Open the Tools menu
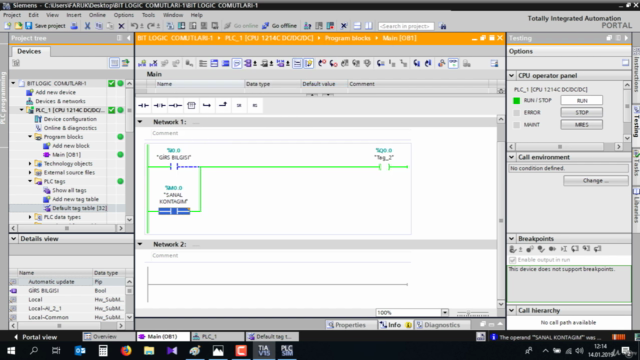This screenshot has width=640, height=360. (x=148, y=15)
